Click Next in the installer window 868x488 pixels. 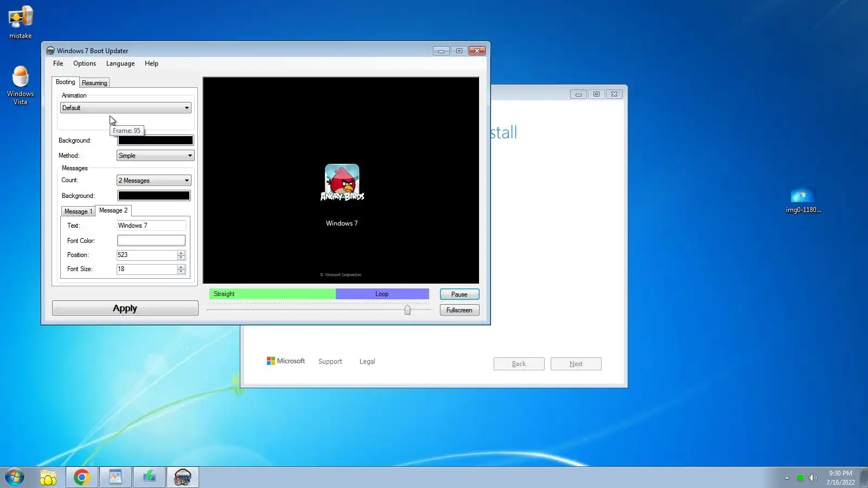click(576, 364)
